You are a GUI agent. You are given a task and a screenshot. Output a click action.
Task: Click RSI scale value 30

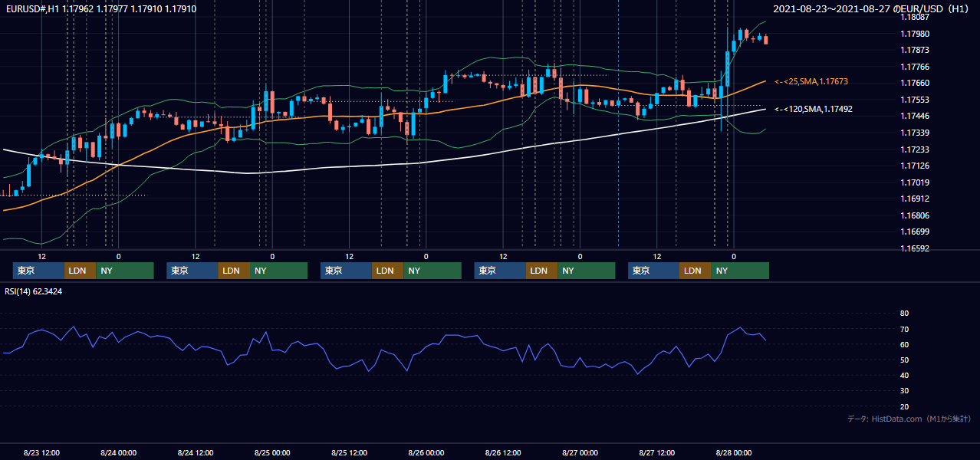coord(904,391)
